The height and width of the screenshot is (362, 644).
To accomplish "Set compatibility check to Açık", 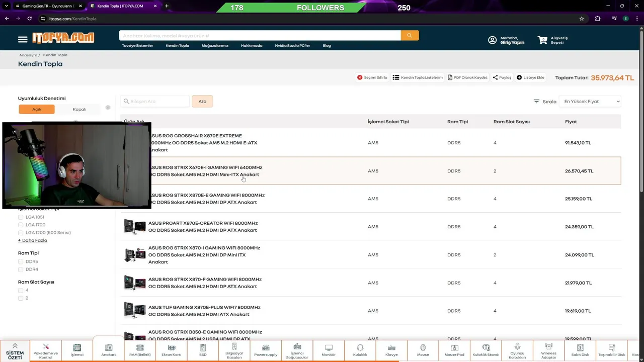I will (37, 109).
